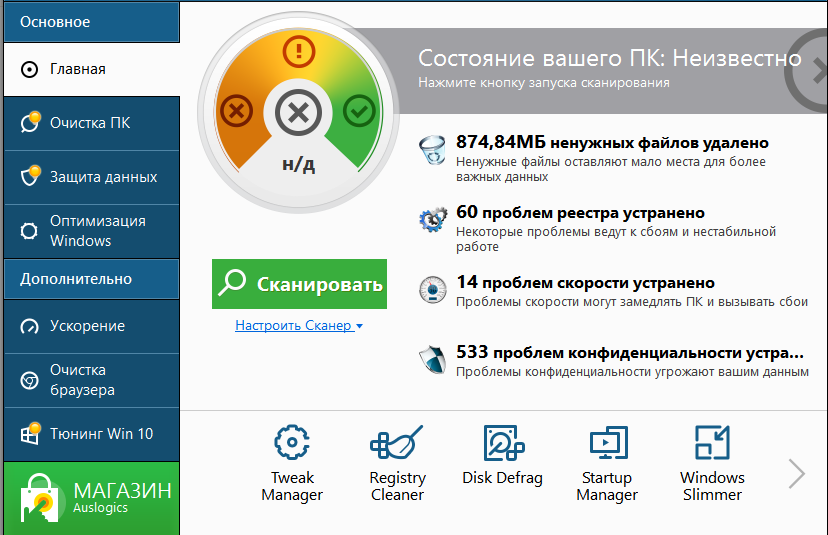The width and height of the screenshot is (828, 535).
Task: Click the recycle bin junk files icon
Action: point(432,150)
